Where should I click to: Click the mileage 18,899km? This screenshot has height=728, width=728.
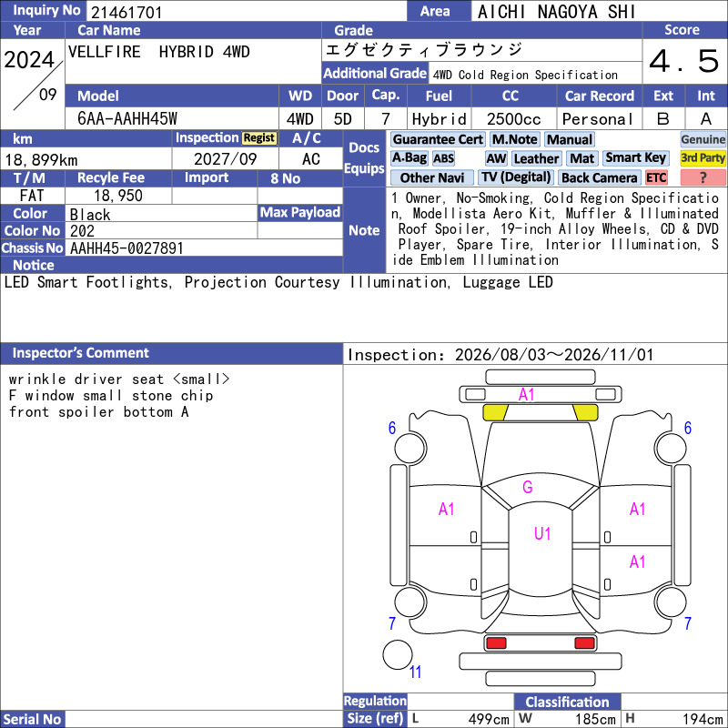(x=41, y=160)
